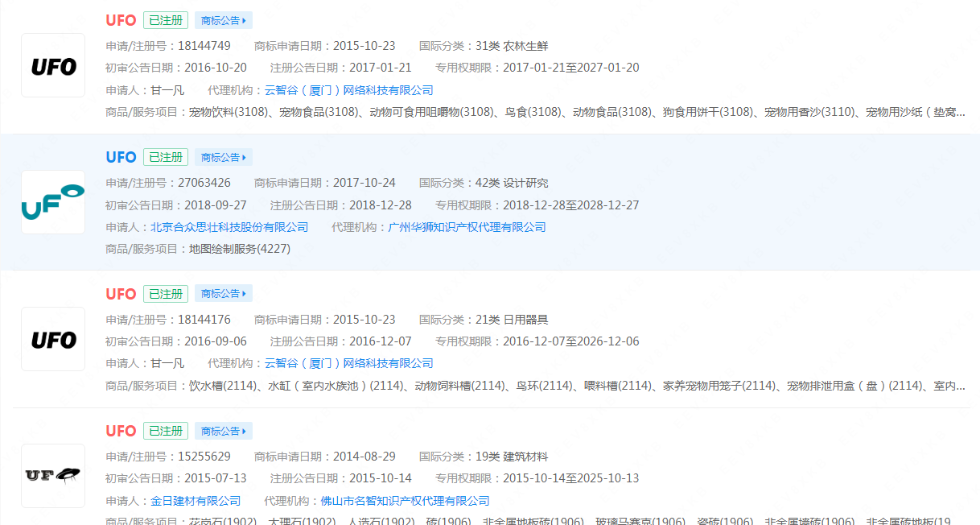Open UFO saucer logo thumbnail for 15255629
This screenshot has height=525, width=980.
[53, 476]
